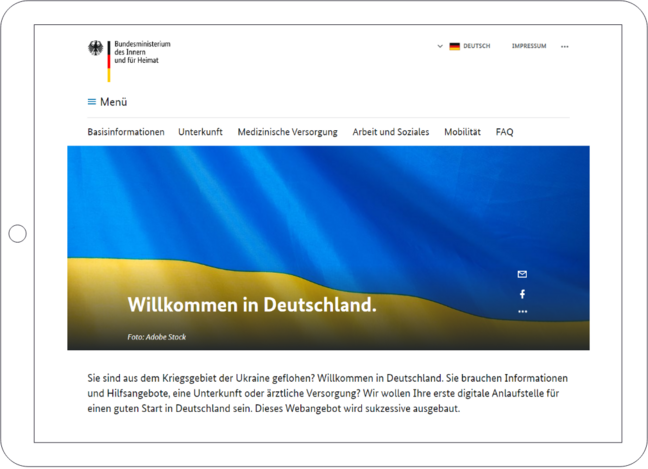Viewport: 648px width, 469px height.
Task: Open the header three-dots overflow menu
Action: point(565,47)
